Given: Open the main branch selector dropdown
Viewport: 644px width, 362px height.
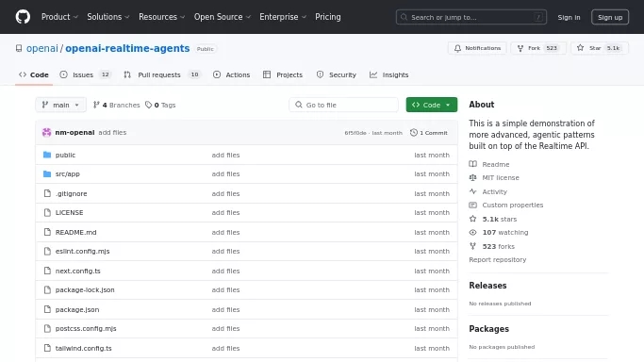Looking at the screenshot, I should [x=60, y=105].
